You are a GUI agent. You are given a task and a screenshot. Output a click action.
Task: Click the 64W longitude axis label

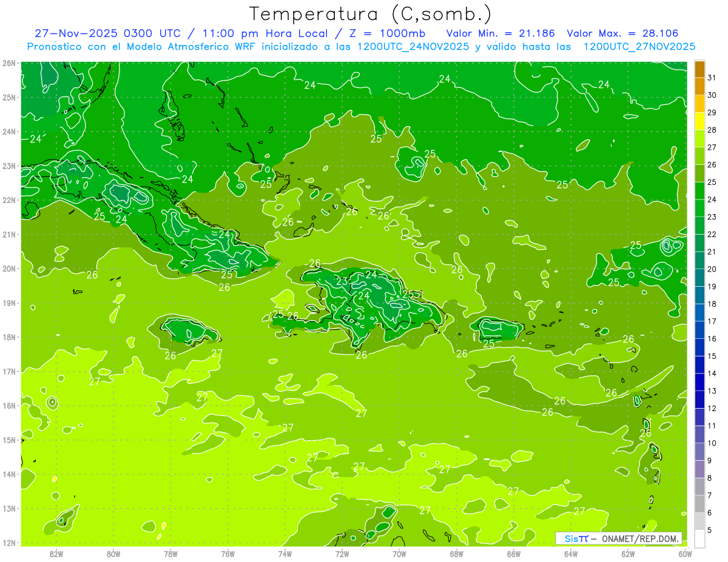(x=571, y=554)
